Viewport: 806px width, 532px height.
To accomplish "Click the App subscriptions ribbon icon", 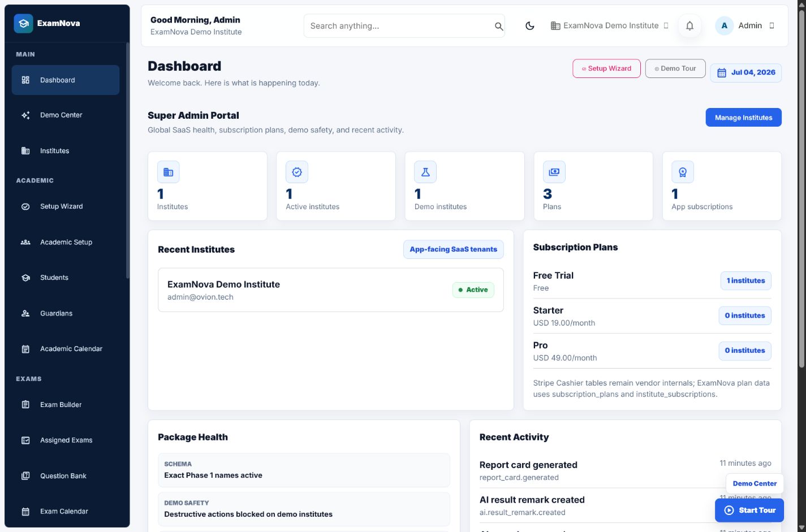I will coord(683,172).
